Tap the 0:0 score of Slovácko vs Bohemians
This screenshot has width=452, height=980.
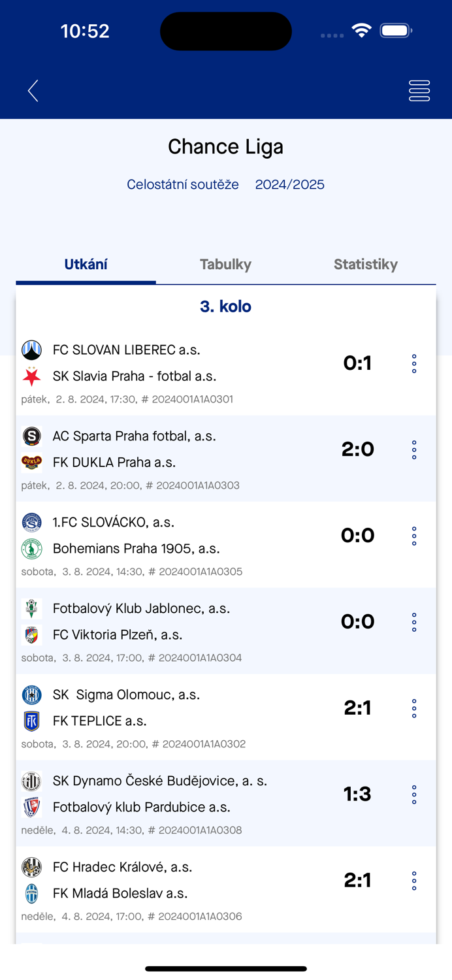[357, 535]
